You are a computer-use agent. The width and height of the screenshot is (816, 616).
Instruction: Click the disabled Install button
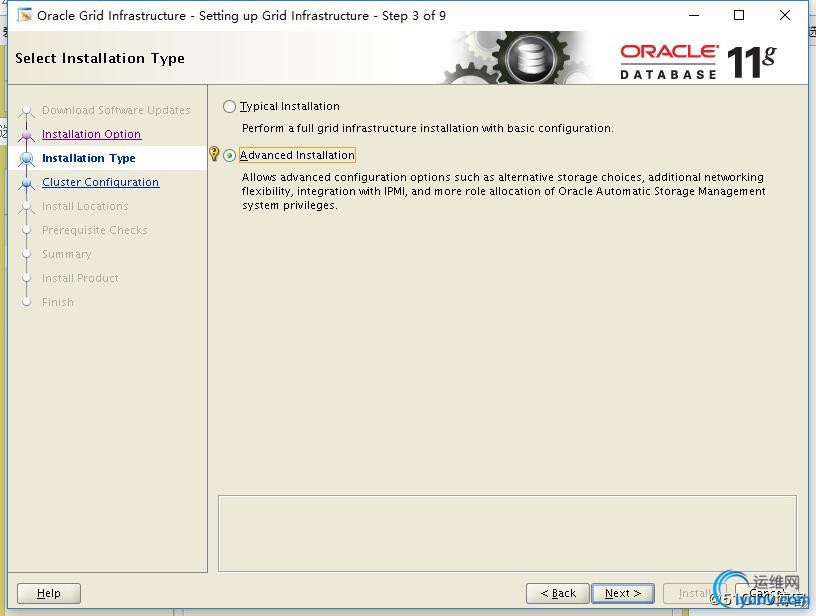coord(694,593)
